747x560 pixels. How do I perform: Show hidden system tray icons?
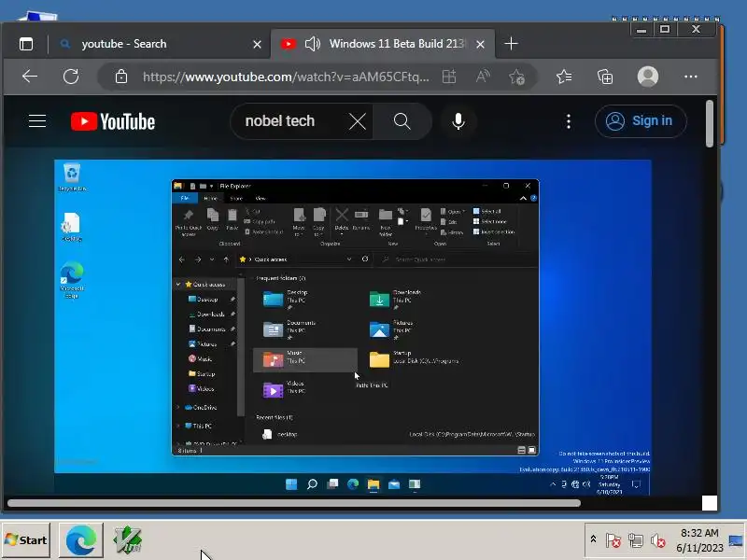[593, 539]
